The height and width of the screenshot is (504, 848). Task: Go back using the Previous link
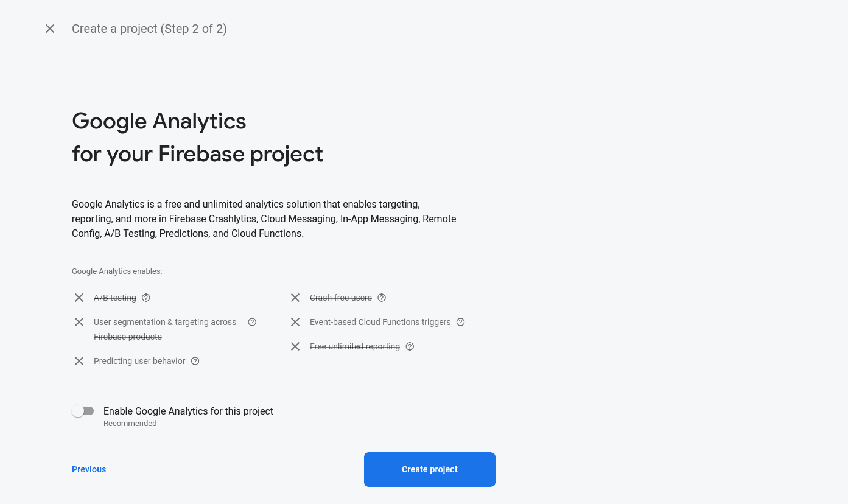89,469
